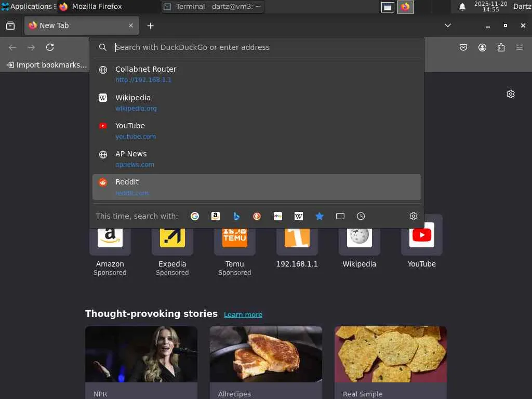Switch to Terminal window in taskbar
This screenshot has width=532, height=399.
pyautogui.click(x=213, y=6)
